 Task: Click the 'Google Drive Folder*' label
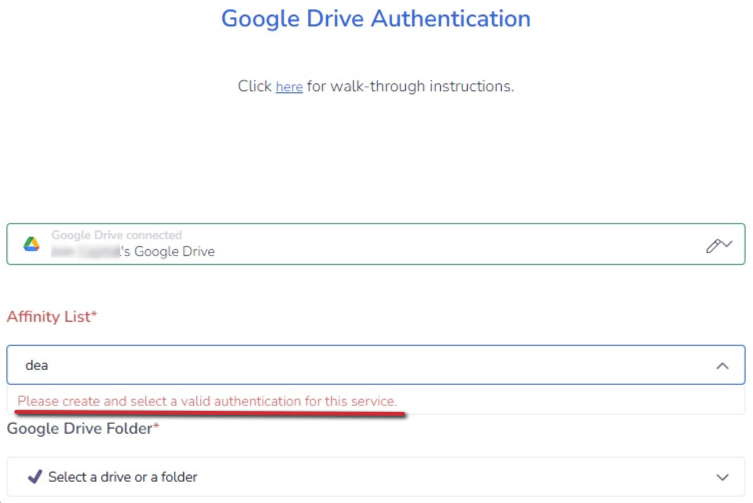[x=83, y=428]
